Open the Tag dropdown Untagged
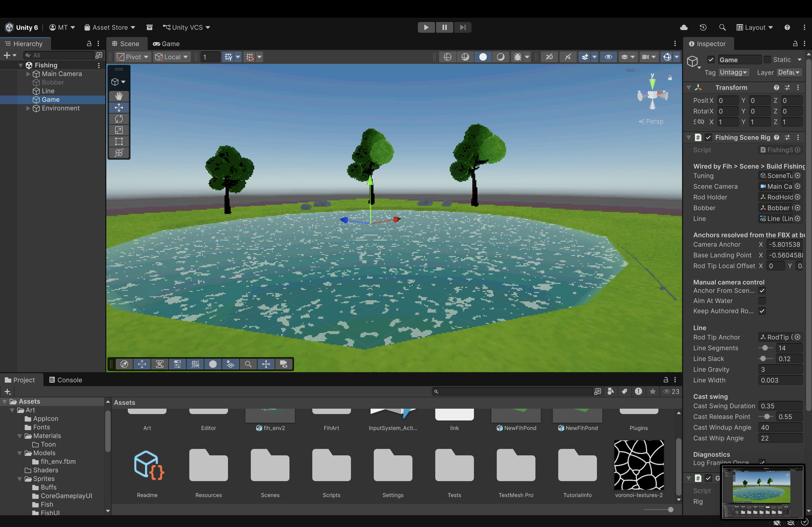The height and width of the screenshot is (527, 812). click(x=734, y=72)
